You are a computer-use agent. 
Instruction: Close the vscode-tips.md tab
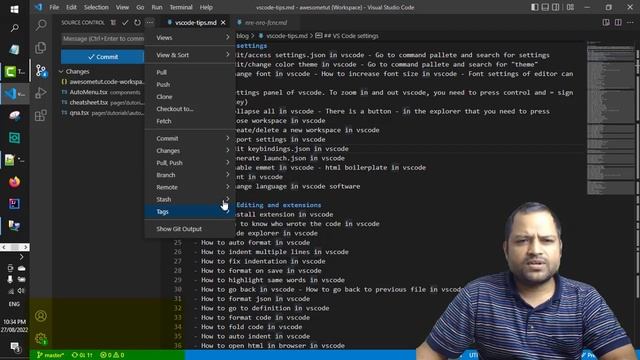pos(223,22)
